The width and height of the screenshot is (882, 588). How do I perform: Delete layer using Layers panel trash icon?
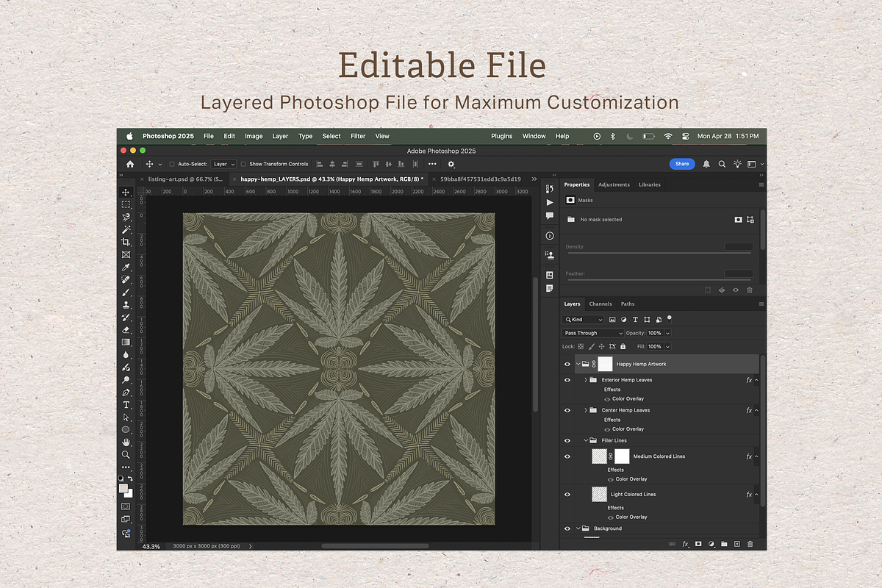(x=750, y=544)
